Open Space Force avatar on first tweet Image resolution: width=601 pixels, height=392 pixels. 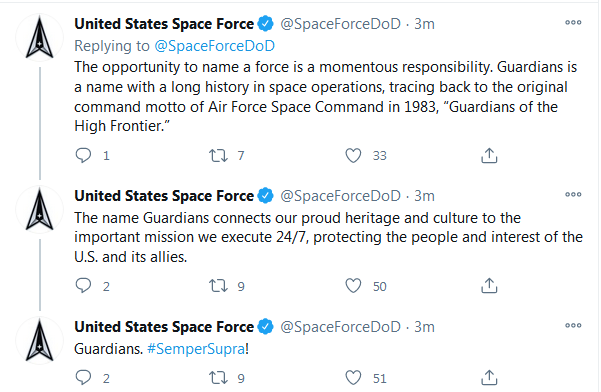[39, 38]
